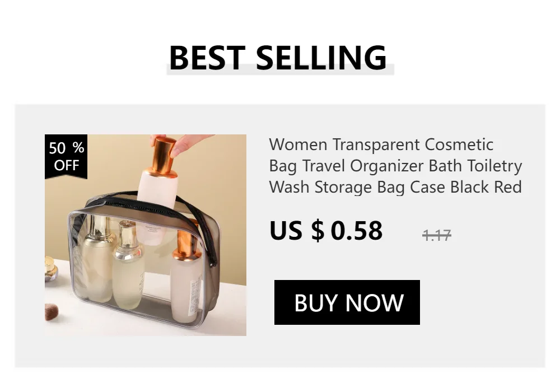Image resolution: width=560 pixels, height=392 pixels.
Task: Open the Women Transparent Cosmetic Bag title link
Action: pyautogui.click(x=395, y=166)
